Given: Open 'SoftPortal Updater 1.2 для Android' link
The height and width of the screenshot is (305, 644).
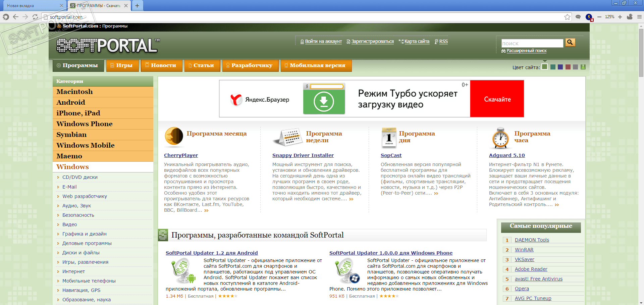Looking at the screenshot, I should click(x=212, y=253).
